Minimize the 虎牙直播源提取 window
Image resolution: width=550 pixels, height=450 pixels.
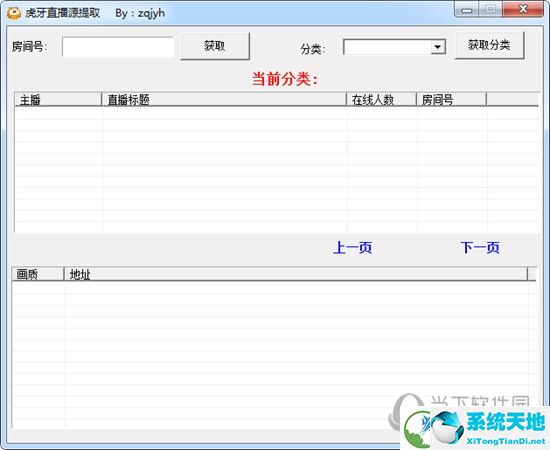coord(467,10)
